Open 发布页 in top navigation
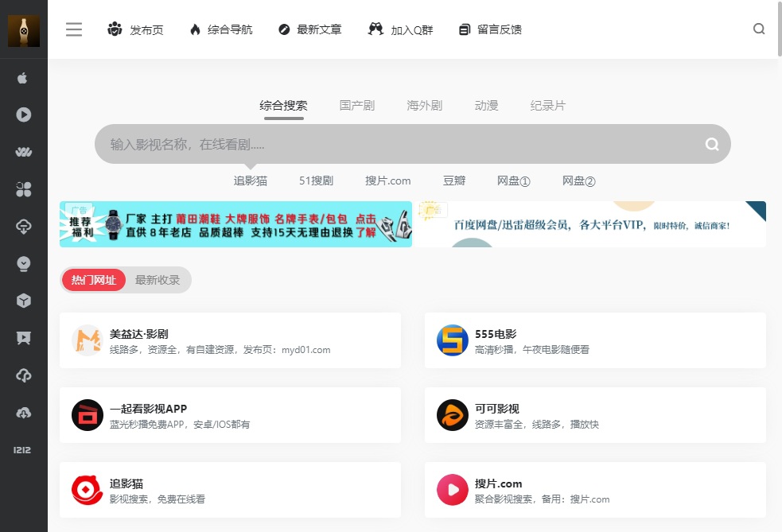The width and height of the screenshot is (782, 532). 135,29
